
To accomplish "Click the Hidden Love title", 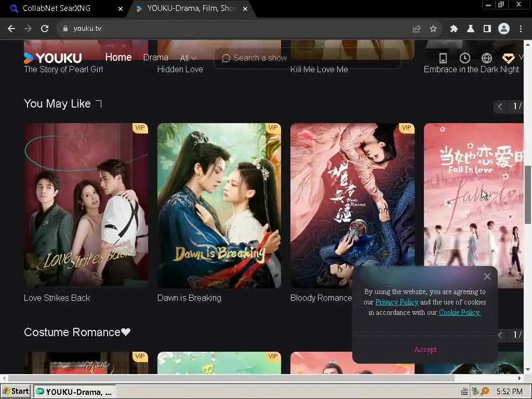I will pos(180,69).
